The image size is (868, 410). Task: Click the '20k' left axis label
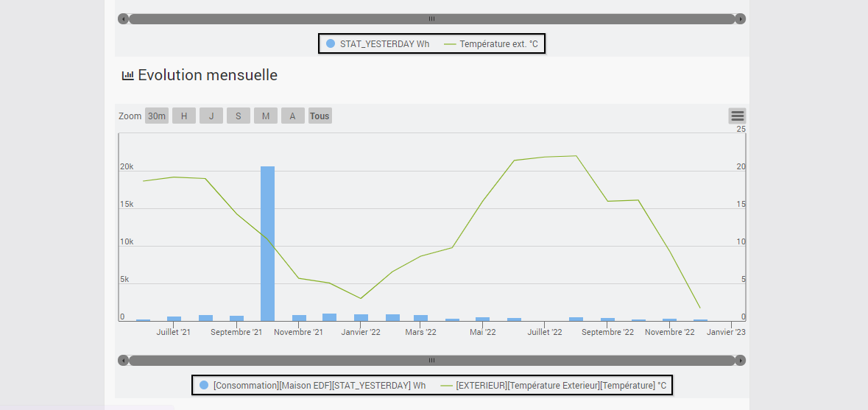[127, 166]
